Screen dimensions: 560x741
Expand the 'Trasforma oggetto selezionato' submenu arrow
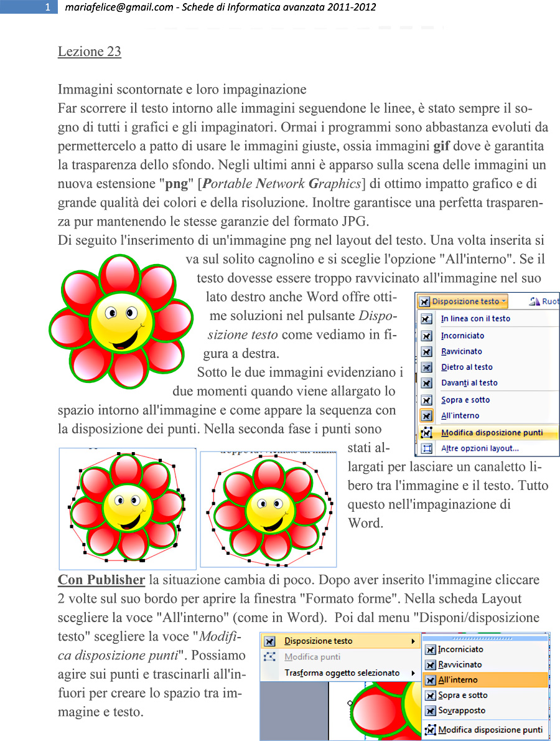[x=413, y=673]
